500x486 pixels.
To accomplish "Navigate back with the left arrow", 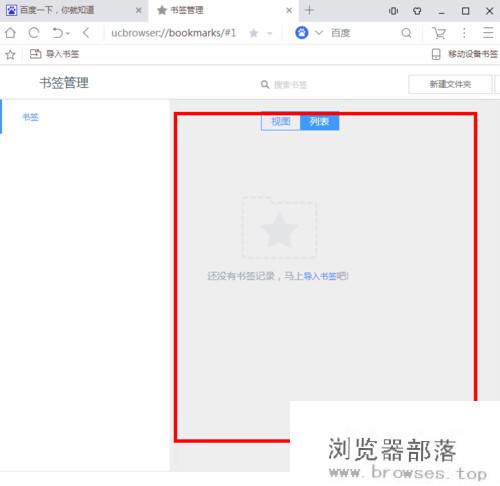I will [x=86, y=33].
